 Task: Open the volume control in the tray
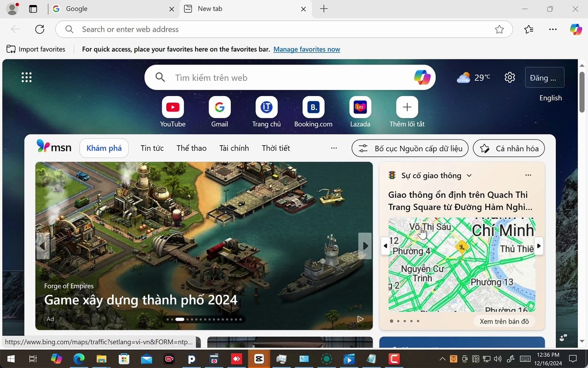click(x=498, y=359)
